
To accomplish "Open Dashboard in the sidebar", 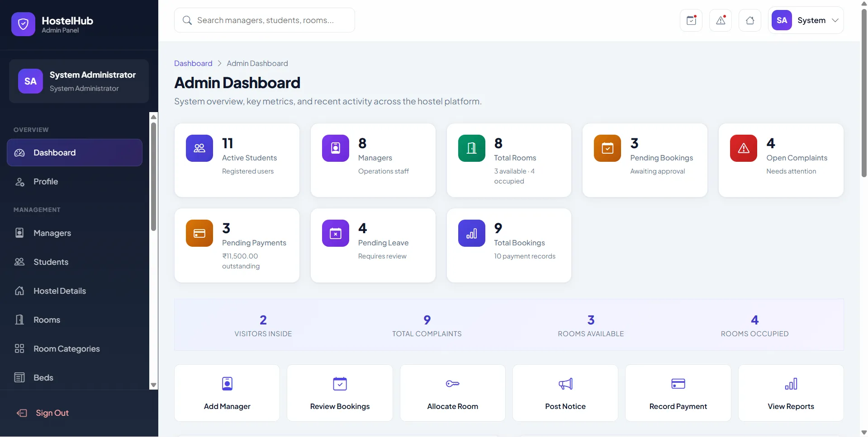I will [x=75, y=153].
